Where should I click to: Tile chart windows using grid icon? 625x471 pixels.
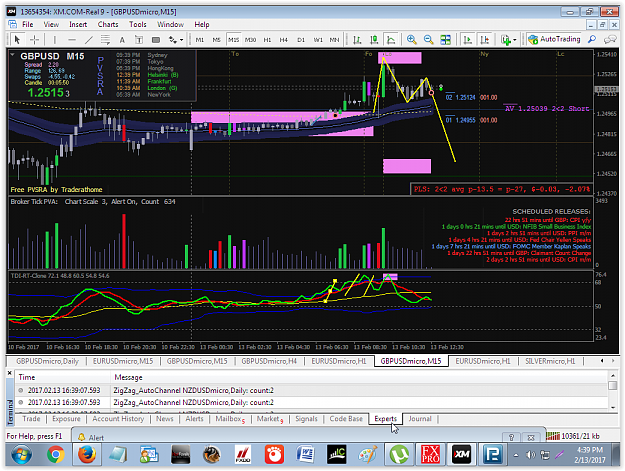(x=445, y=39)
